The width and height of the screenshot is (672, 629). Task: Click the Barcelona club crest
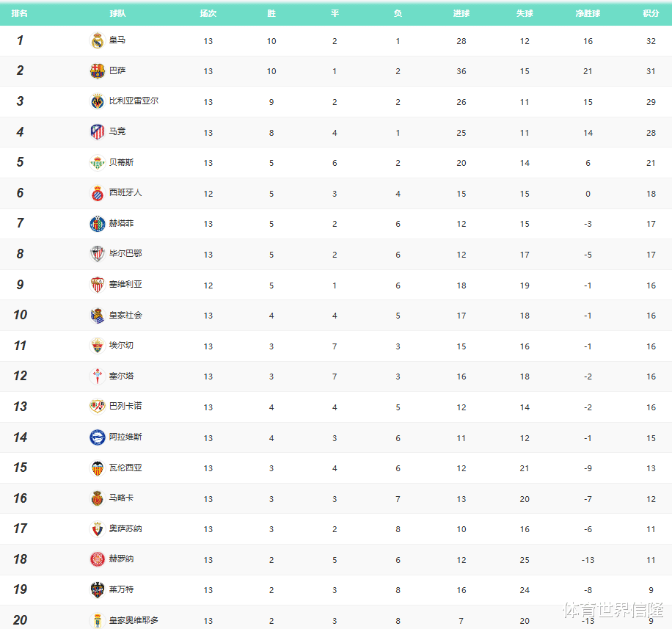point(98,71)
